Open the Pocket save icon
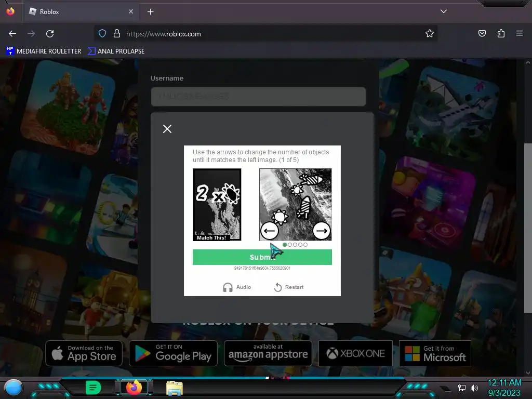This screenshot has height=399, width=532. coord(482,33)
